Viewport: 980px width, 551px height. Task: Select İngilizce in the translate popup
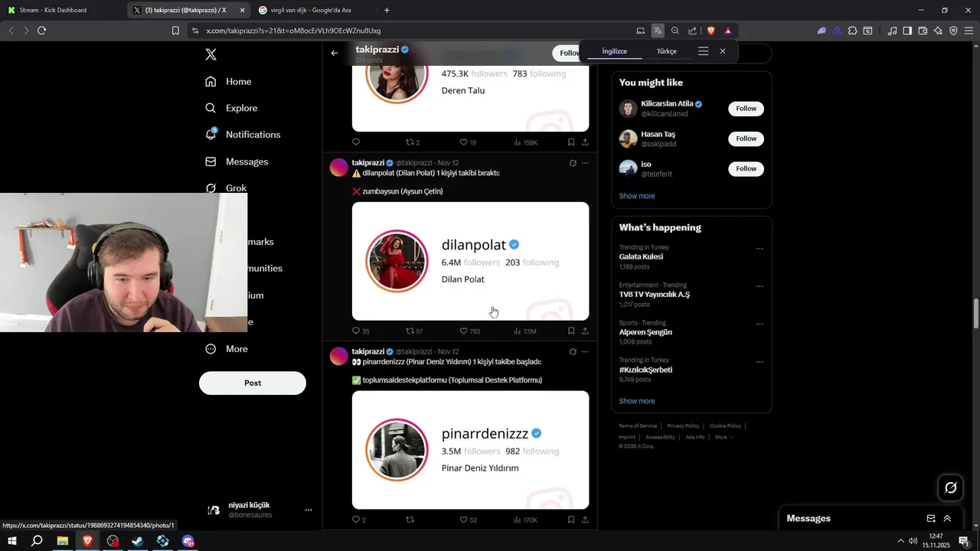(x=615, y=51)
